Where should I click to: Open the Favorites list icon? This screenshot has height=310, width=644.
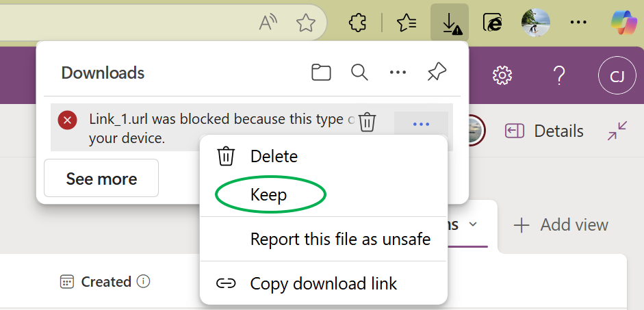tap(407, 23)
